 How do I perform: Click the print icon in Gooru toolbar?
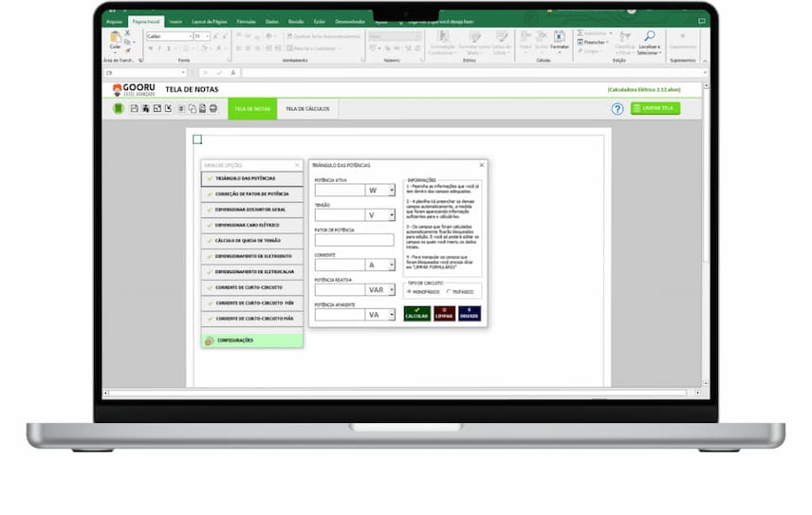(213, 109)
